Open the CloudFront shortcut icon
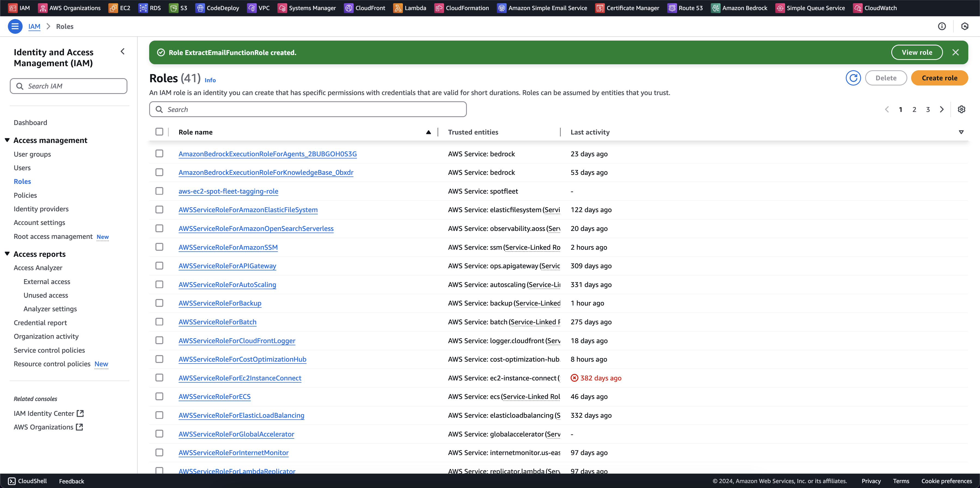Image resolution: width=980 pixels, height=488 pixels. click(348, 8)
